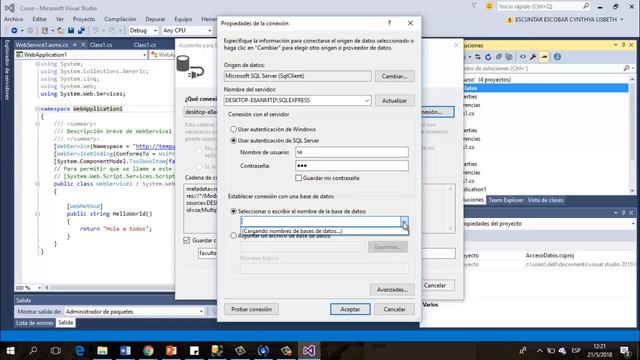This screenshot has height=360, width=640.
Task: Open Microsoft Edge from the taskbar
Action: pos(80,351)
